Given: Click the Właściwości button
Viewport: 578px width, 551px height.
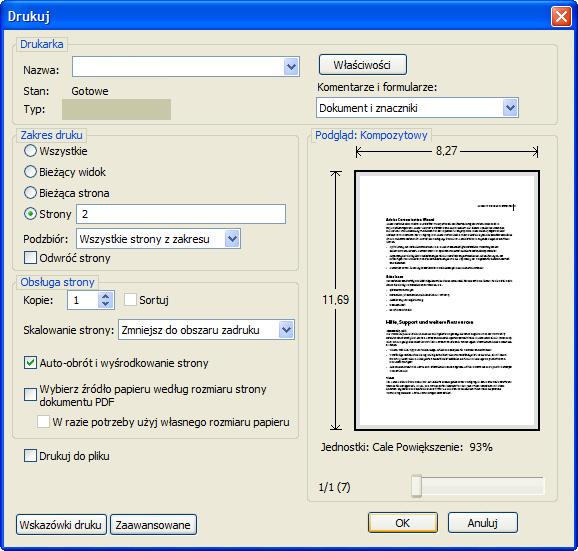Looking at the screenshot, I should [x=363, y=65].
